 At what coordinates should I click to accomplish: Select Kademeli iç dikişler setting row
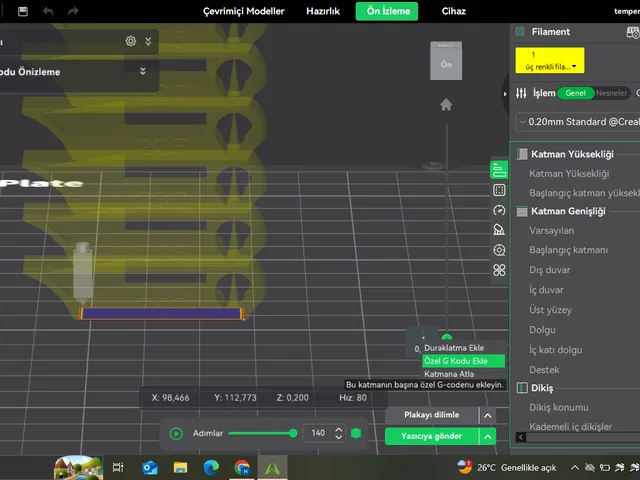point(570,427)
